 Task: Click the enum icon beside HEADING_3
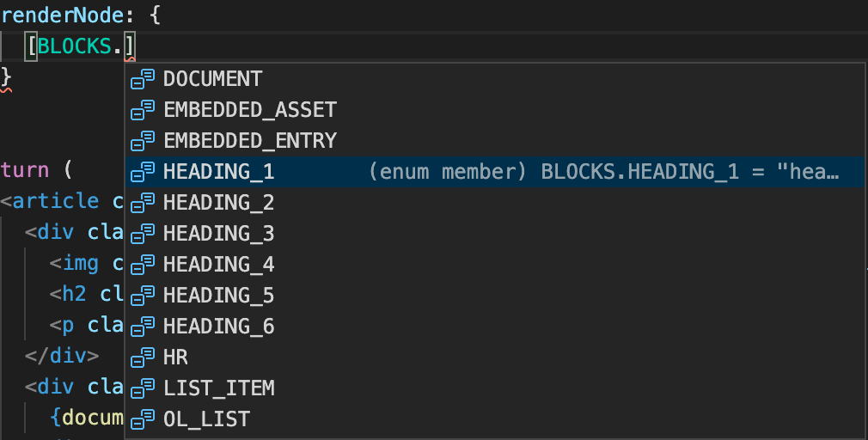(x=143, y=234)
